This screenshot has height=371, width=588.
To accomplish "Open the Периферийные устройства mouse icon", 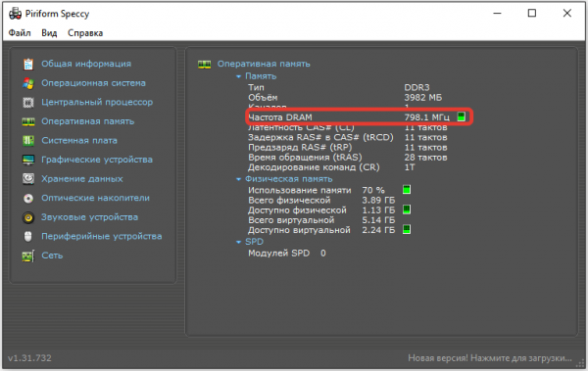I will [x=28, y=237].
